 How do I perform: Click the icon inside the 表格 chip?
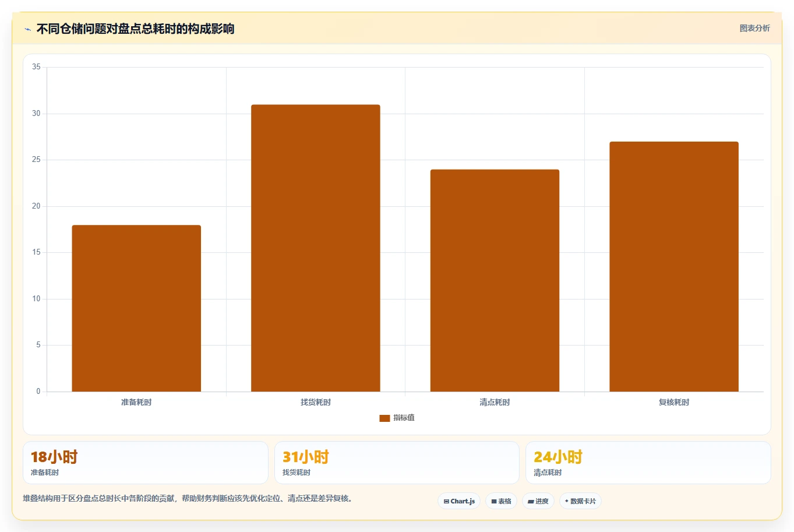point(494,501)
